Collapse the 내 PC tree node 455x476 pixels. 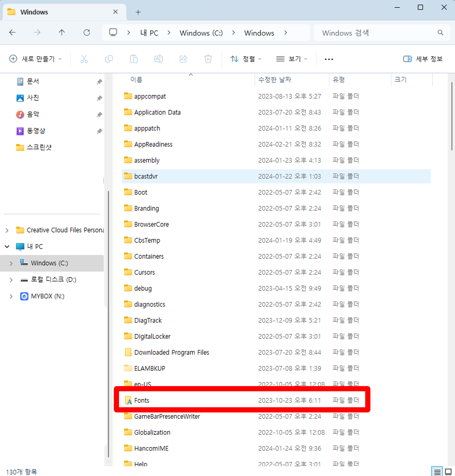[7, 247]
